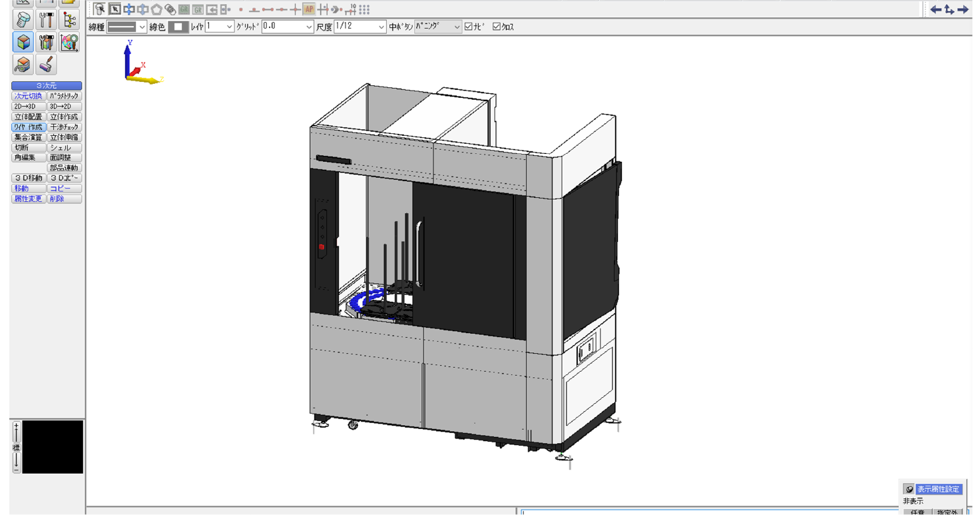This screenshot has height=515, width=980.
Task: Toggle the ナビ checkbox
Action: pyautogui.click(x=469, y=27)
